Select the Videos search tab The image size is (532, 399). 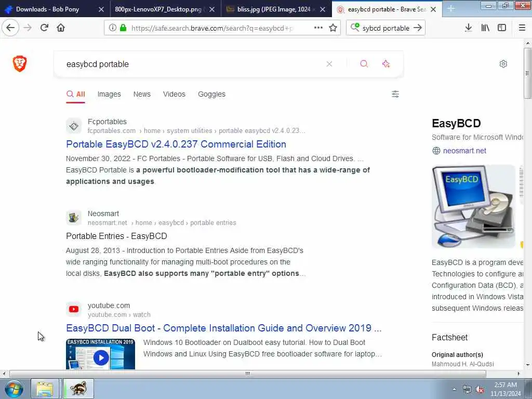(x=174, y=94)
